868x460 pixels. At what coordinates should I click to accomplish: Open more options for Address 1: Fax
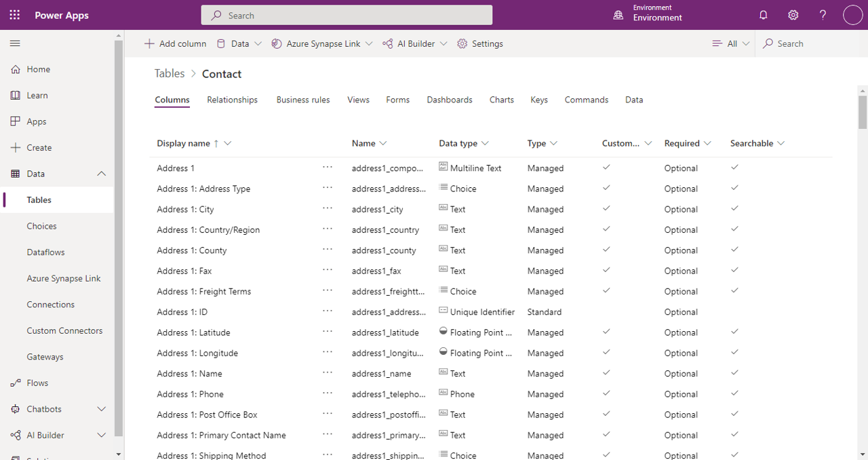point(328,270)
